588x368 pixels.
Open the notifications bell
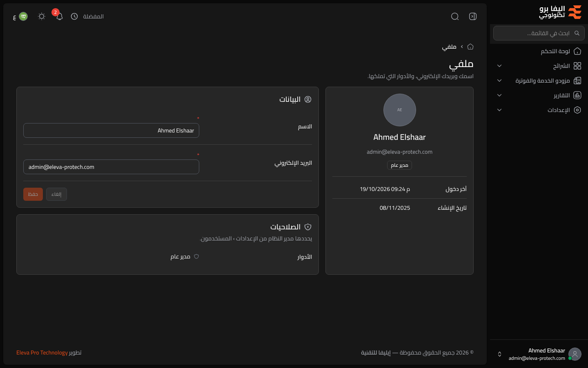pos(60,16)
